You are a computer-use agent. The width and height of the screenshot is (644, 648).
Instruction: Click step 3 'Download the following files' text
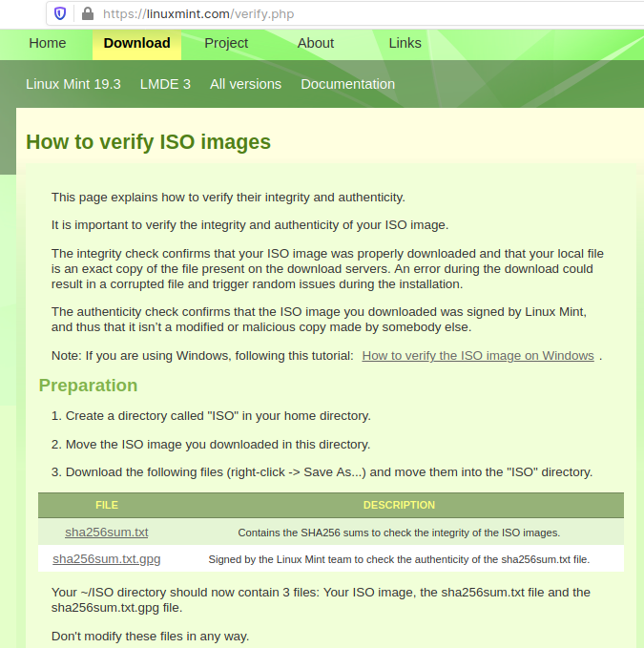click(x=322, y=472)
